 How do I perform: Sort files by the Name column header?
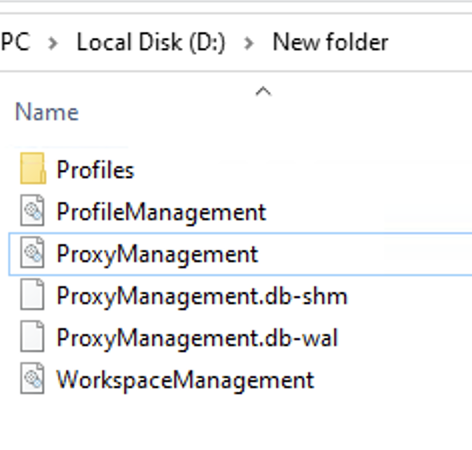click(47, 112)
